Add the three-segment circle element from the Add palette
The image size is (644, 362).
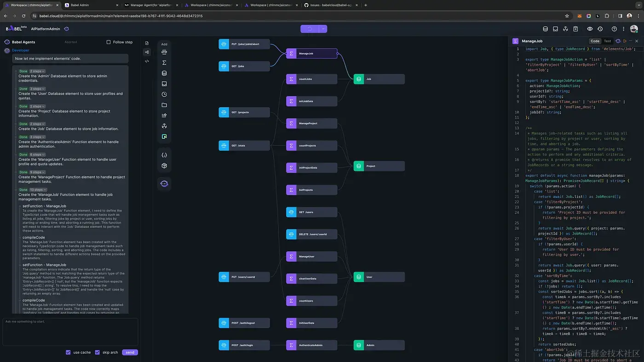[x=164, y=126]
